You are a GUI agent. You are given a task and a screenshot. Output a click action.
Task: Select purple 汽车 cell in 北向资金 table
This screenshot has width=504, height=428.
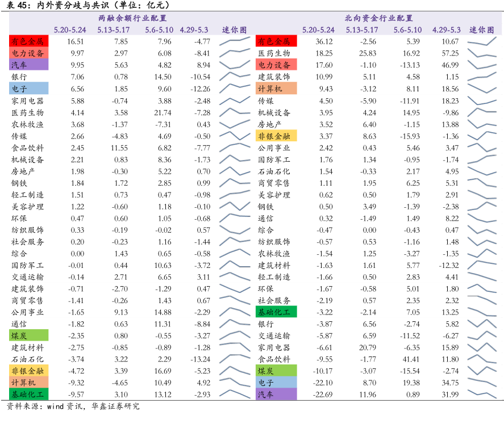tap(276, 394)
